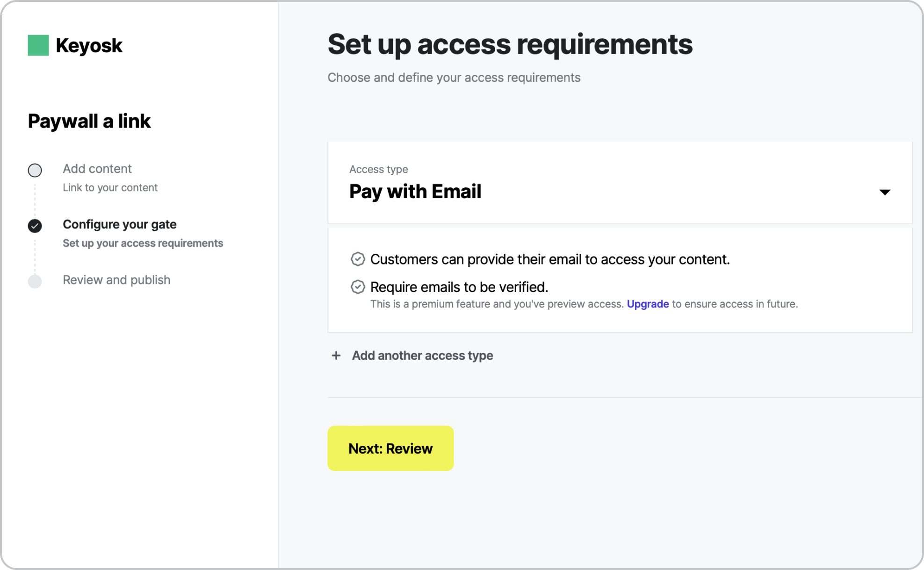Click the Access type label field
This screenshot has width=924, height=570.
378,169
